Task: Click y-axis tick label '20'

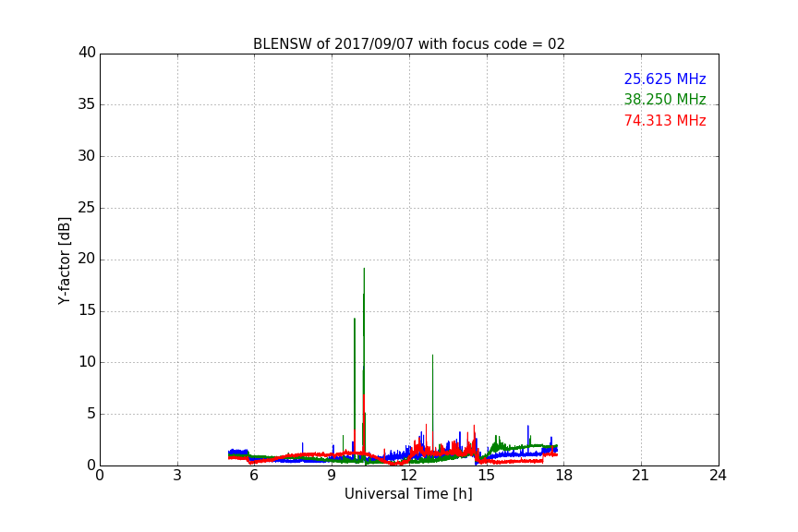Action: click(87, 259)
